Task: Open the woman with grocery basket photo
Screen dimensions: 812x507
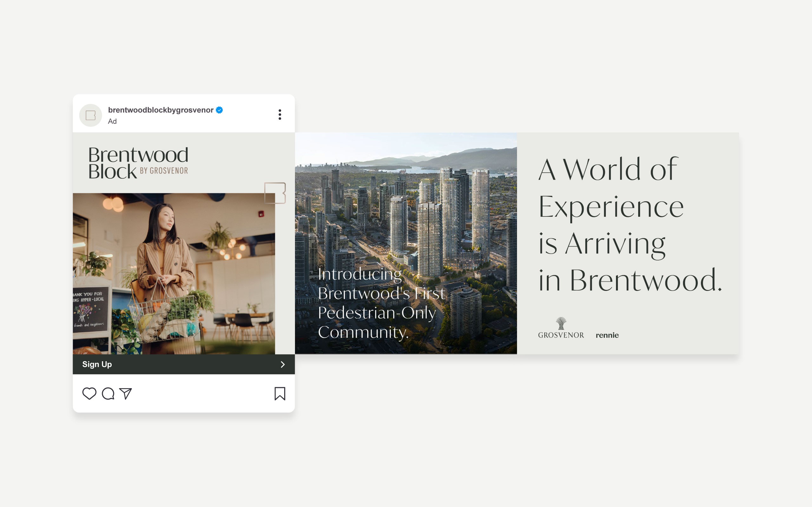Action: [x=174, y=273]
